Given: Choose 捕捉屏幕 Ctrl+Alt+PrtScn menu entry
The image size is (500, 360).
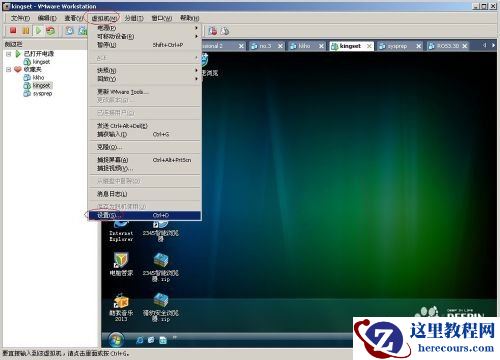Looking at the screenshot, I should click(144, 160).
